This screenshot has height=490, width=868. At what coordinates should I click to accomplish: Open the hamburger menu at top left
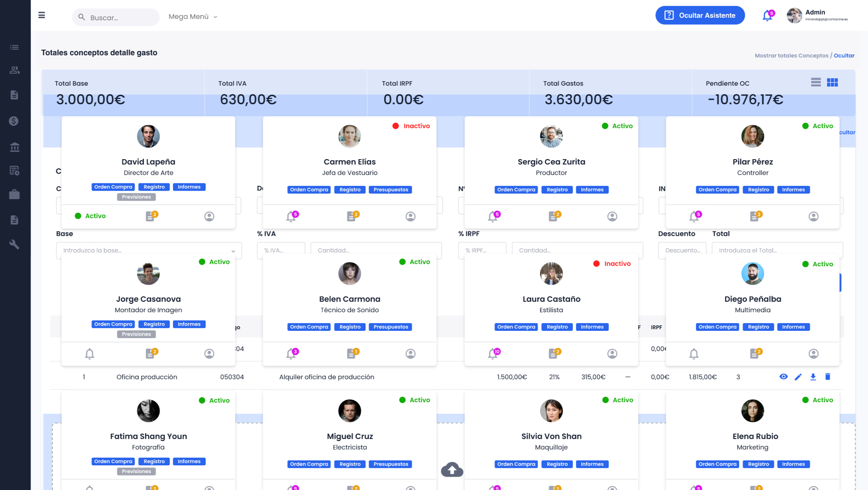coord(42,15)
